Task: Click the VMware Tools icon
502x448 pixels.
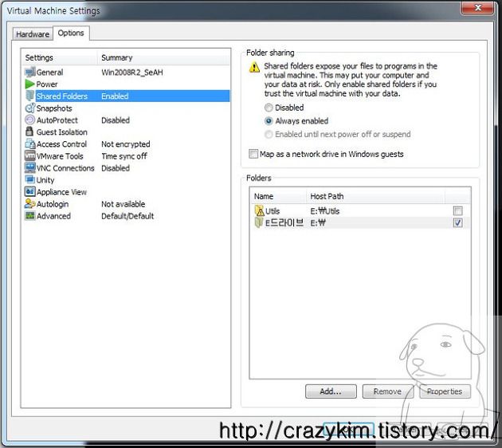Action: (x=29, y=155)
